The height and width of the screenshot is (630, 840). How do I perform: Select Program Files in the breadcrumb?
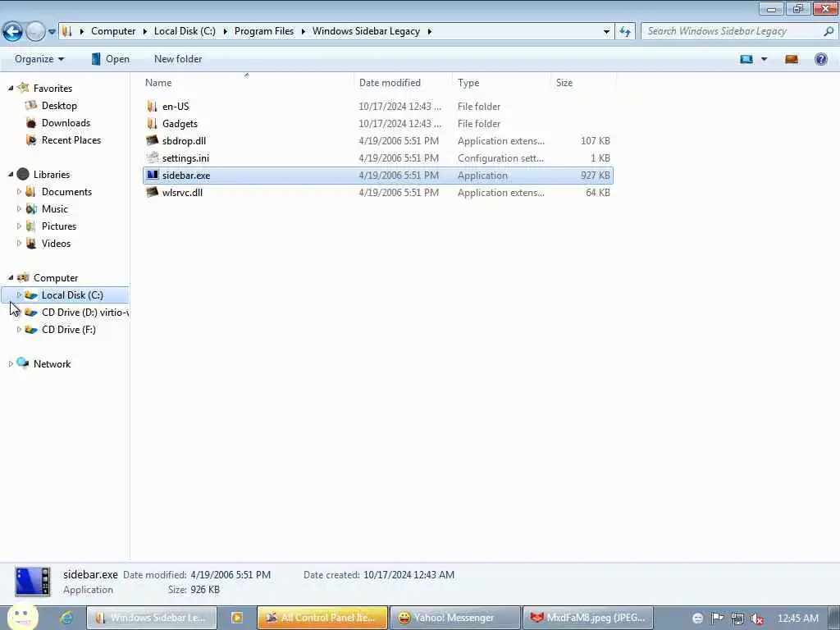(264, 31)
